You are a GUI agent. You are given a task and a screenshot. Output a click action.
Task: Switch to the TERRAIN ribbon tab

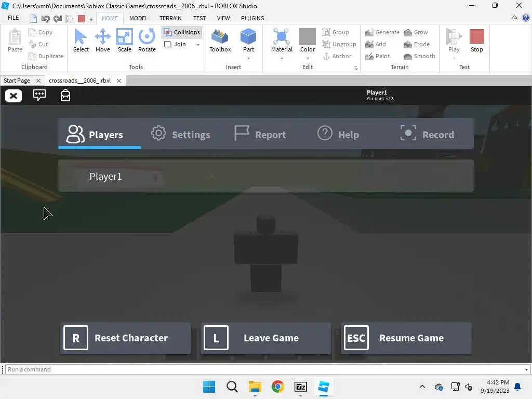point(170,18)
